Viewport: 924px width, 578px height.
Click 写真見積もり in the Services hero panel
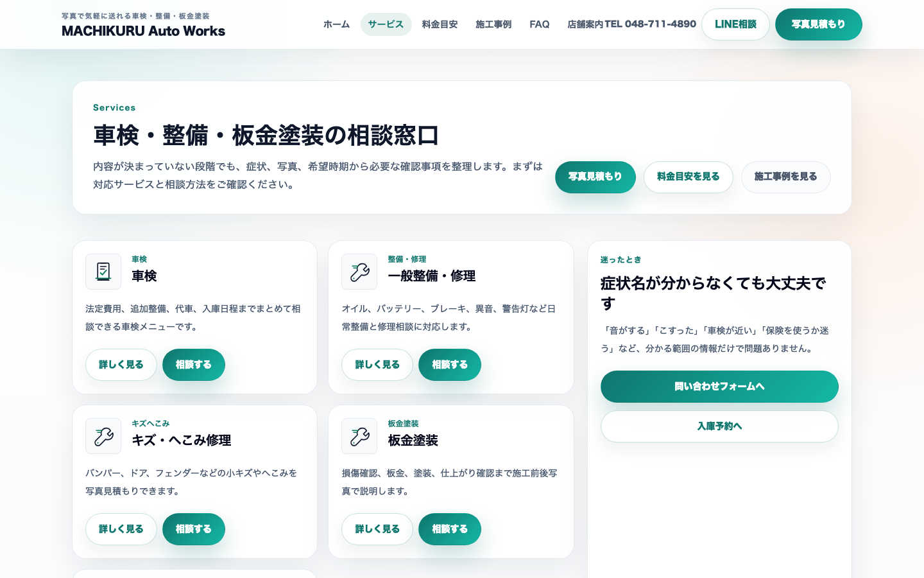[x=595, y=177]
